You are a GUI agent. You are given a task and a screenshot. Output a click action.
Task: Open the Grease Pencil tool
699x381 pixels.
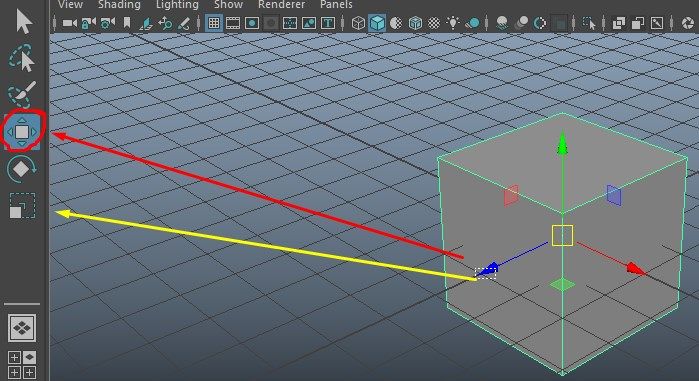[183, 23]
